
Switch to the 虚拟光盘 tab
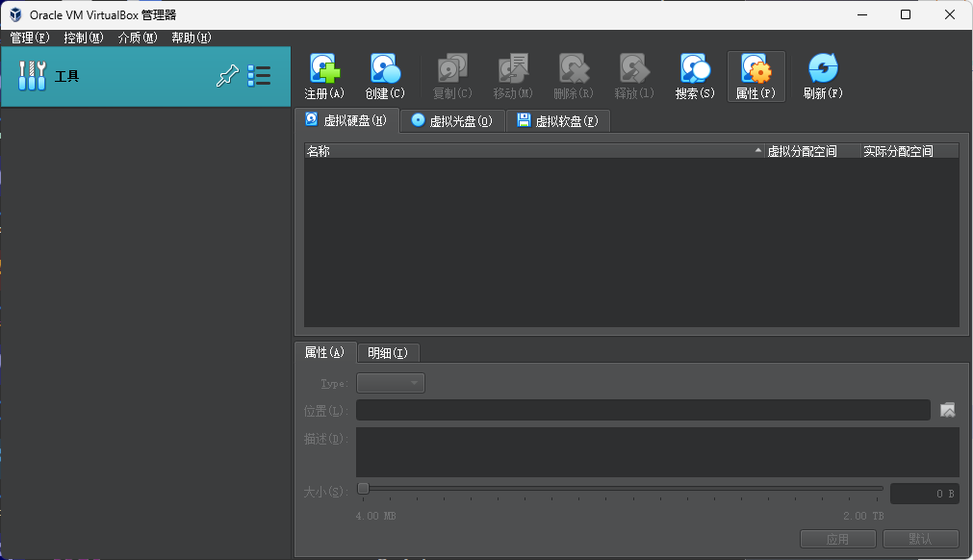(452, 121)
